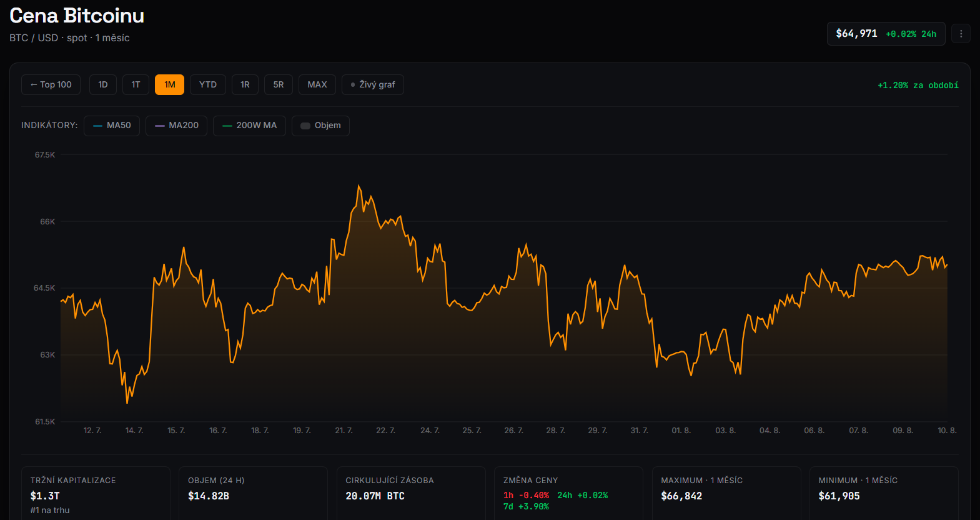The image size is (980, 520).
Task: Select the 1T weekly range
Action: (x=136, y=85)
